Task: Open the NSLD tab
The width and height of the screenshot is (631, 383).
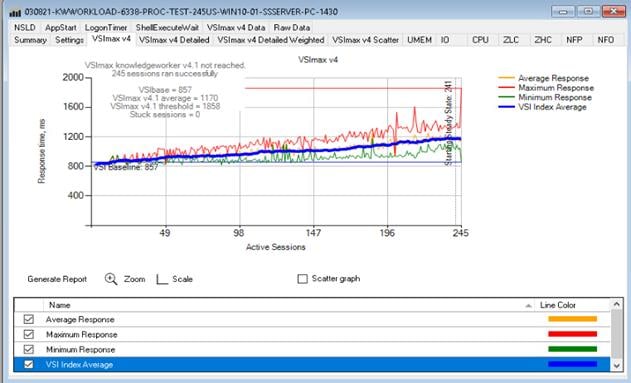Action: point(25,28)
